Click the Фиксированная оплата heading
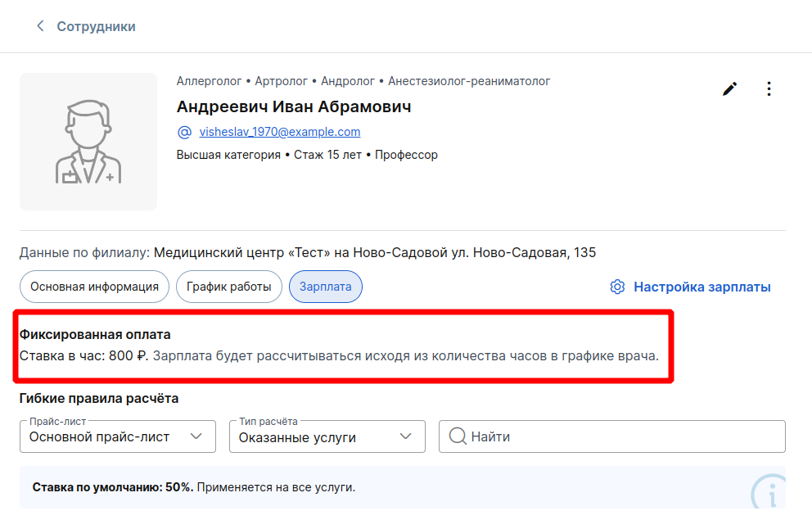The width and height of the screenshot is (812, 529). (95, 335)
